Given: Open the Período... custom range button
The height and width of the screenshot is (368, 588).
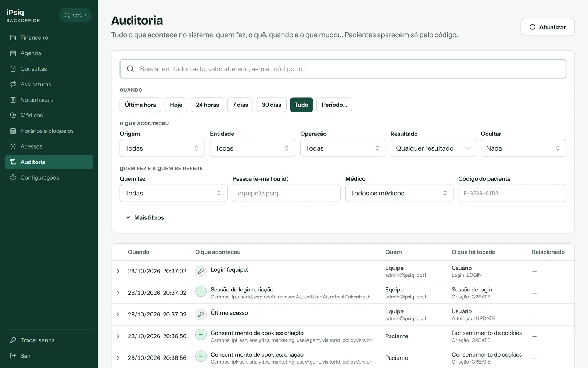Looking at the screenshot, I should 334,105.
